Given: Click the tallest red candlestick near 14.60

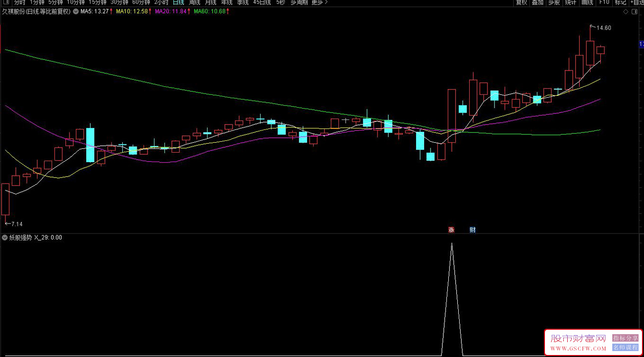Looking at the screenshot, I should [x=590, y=53].
